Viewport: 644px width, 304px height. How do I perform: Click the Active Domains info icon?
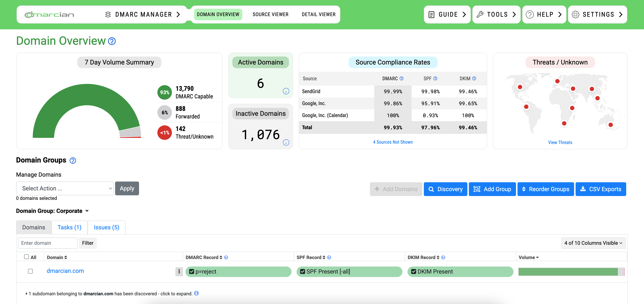pyautogui.click(x=286, y=91)
